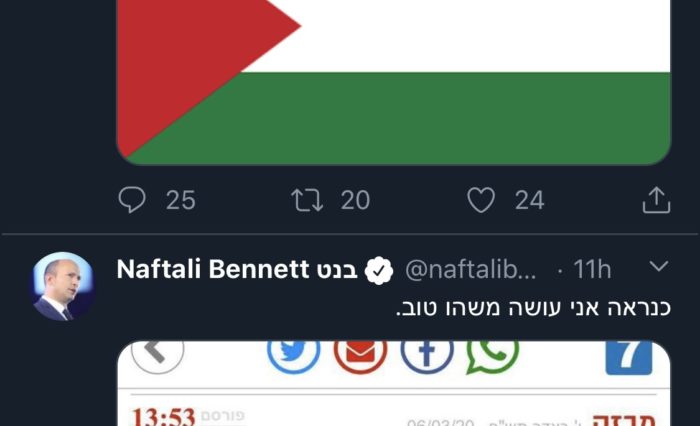Tap the Facebook share icon in article

pyautogui.click(x=427, y=355)
